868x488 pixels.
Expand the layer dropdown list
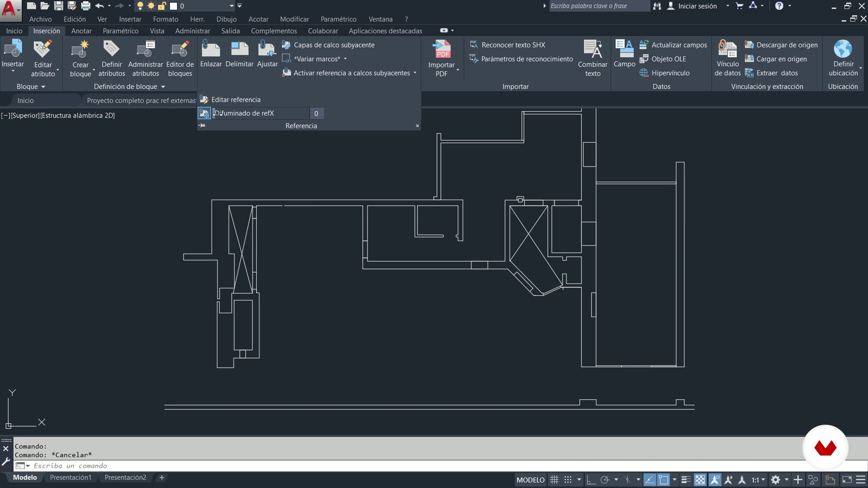pyautogui.click(x=231, y=6)
